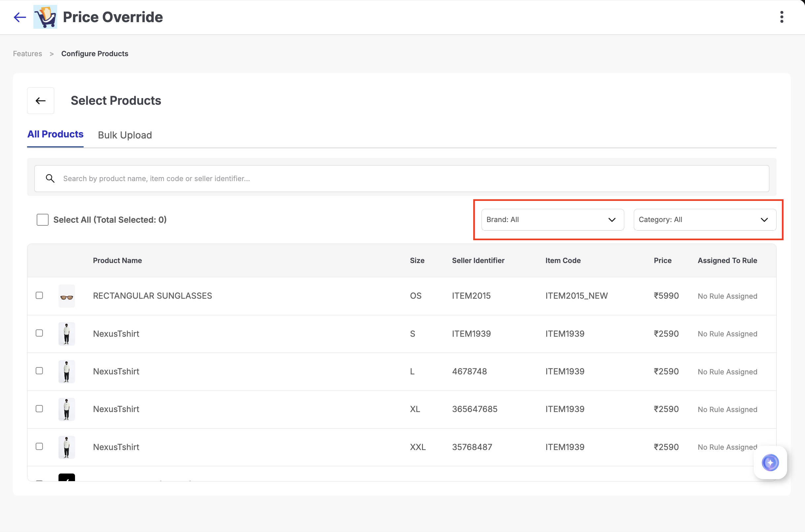
Task: Click the Size column header
Action: pos(417,260)
